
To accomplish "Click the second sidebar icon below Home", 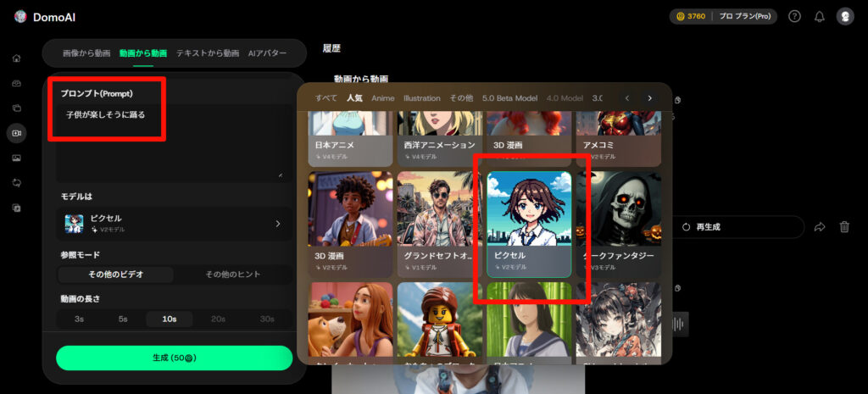I will tap(17, 84).
